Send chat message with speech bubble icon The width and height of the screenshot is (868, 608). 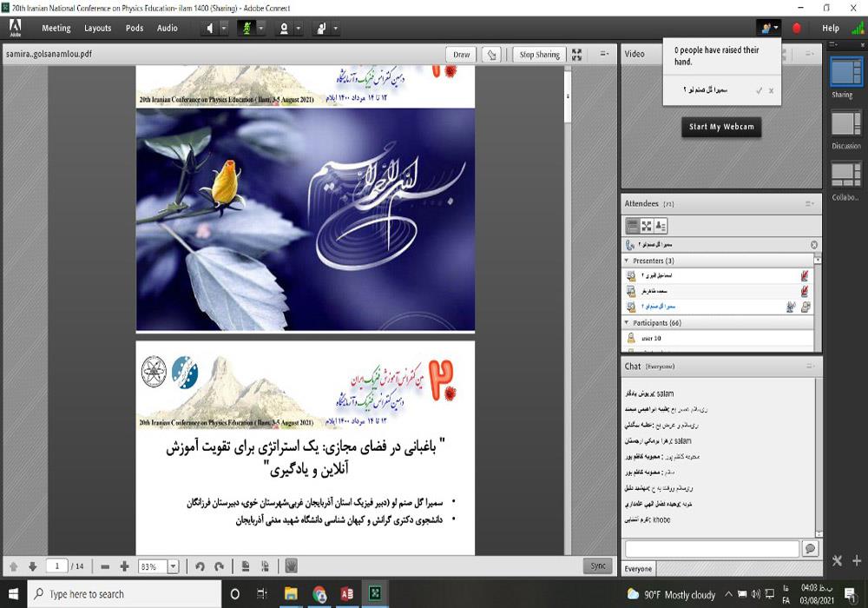(810, 549)
